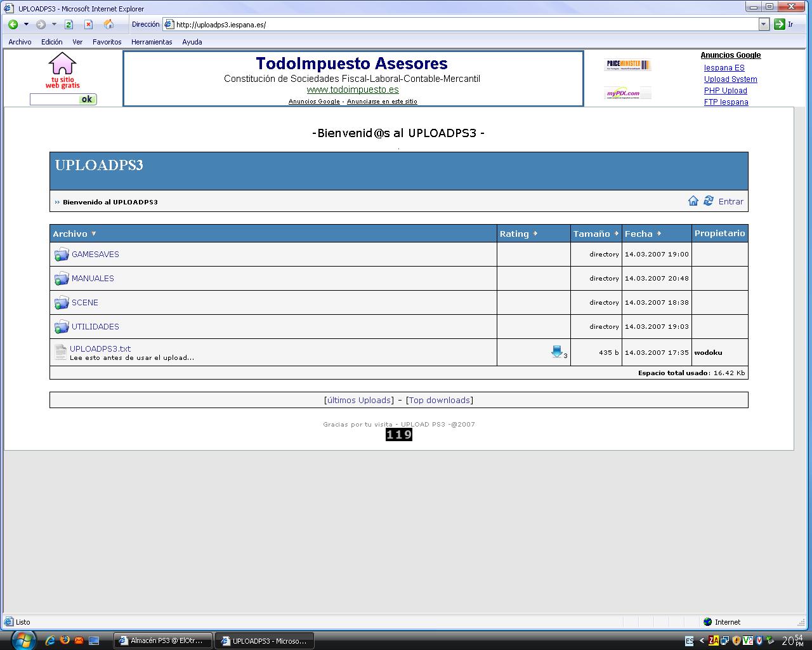812x650 pixels.
Task: Click the ZoneAlarm tray icon
Action: (714, 641)
